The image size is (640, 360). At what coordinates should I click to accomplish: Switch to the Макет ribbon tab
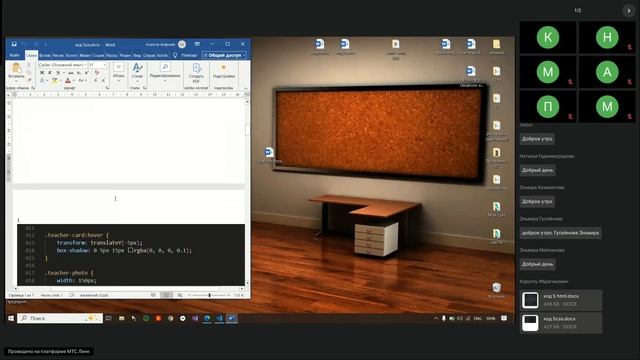(x=85, y=55)
